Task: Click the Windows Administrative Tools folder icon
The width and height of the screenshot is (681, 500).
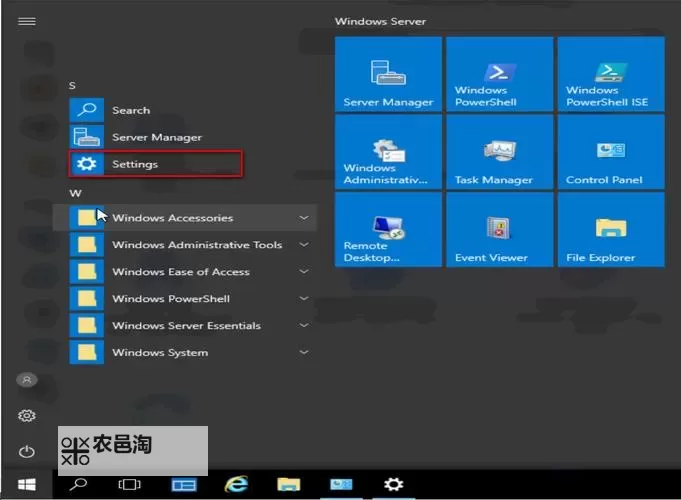Action: 86,245
